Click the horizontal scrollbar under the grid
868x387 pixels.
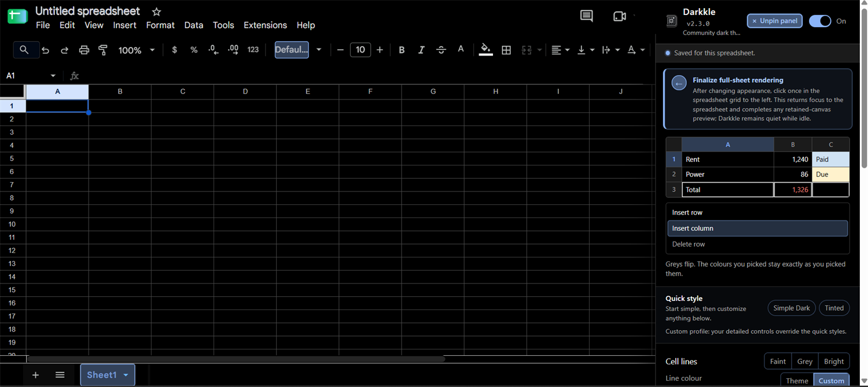pos(236,359)
